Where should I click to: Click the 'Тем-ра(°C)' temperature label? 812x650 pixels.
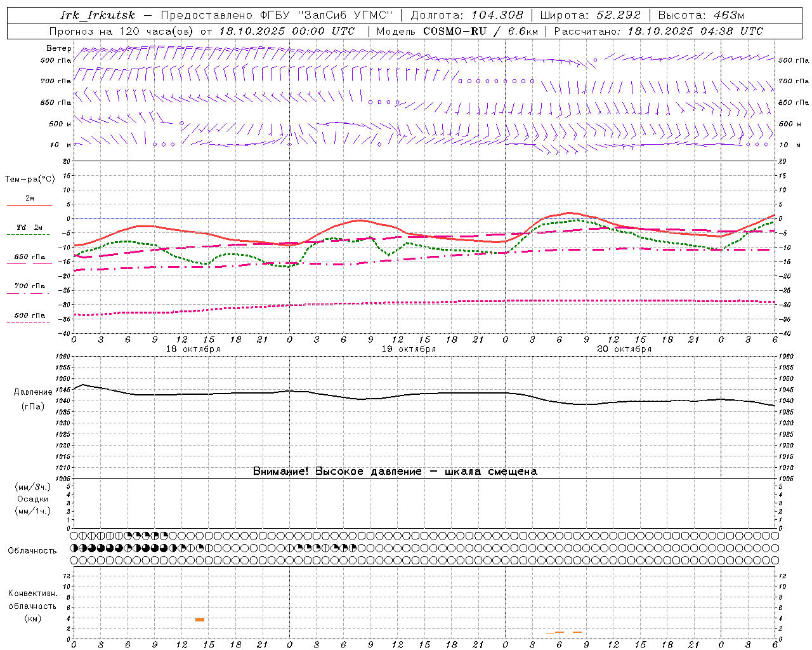(30, 180)
